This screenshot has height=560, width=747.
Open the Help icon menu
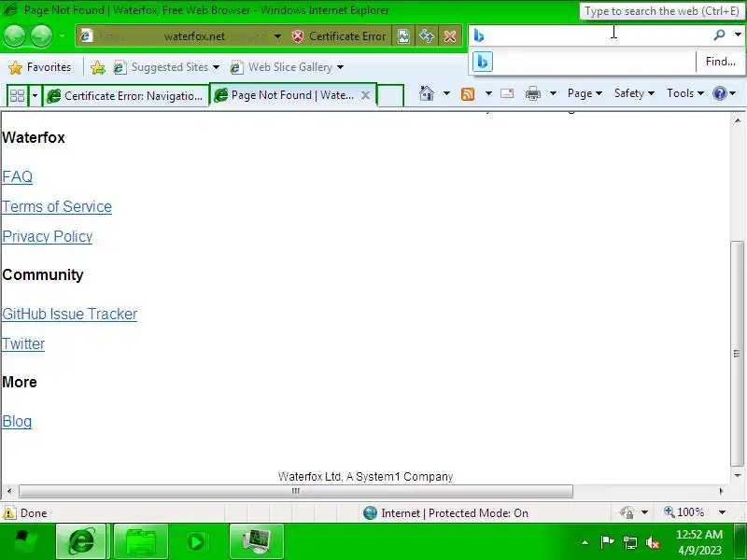(x=725, y=93)
